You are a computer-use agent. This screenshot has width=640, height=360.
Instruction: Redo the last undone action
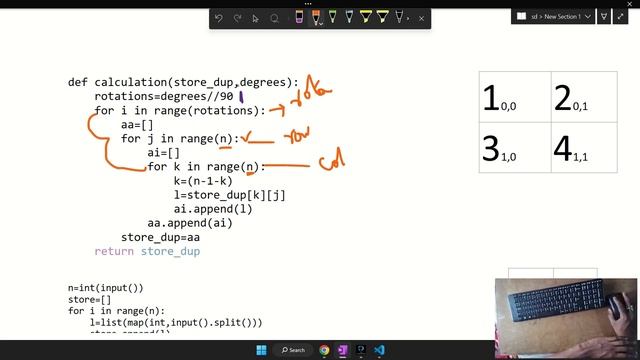point(237,18)
